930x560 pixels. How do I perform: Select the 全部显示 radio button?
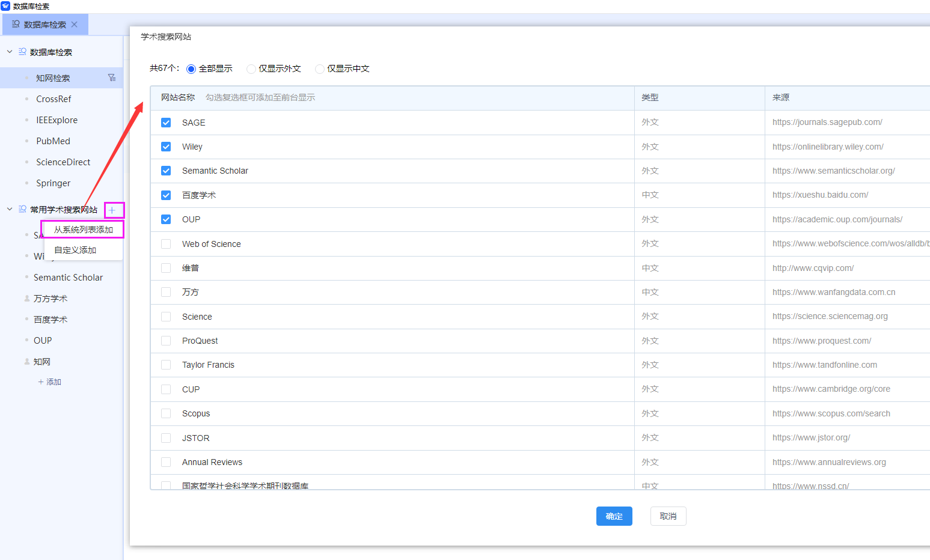tap(191, 69)
